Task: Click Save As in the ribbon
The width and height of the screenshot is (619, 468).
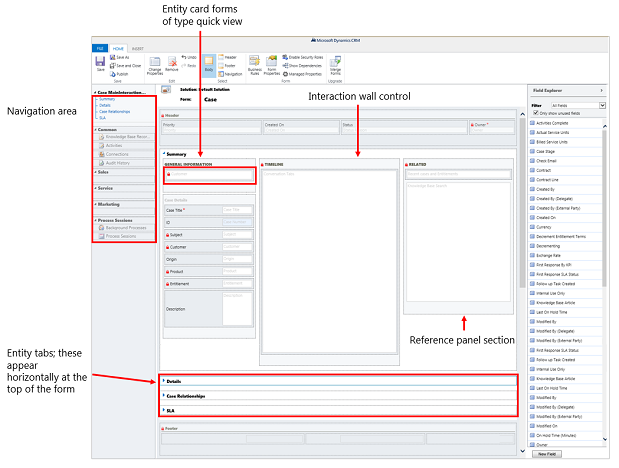Action: click(x=120, y=57)
